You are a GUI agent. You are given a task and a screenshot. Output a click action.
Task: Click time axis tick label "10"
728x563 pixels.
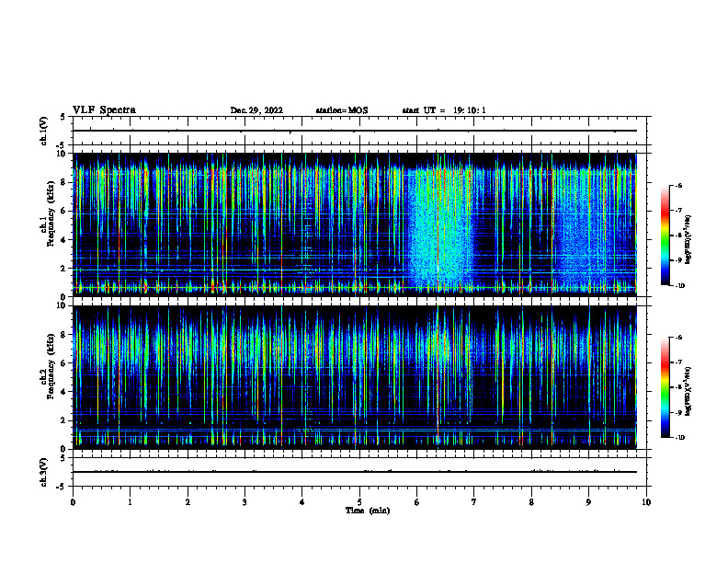click(x=646, y=502)
